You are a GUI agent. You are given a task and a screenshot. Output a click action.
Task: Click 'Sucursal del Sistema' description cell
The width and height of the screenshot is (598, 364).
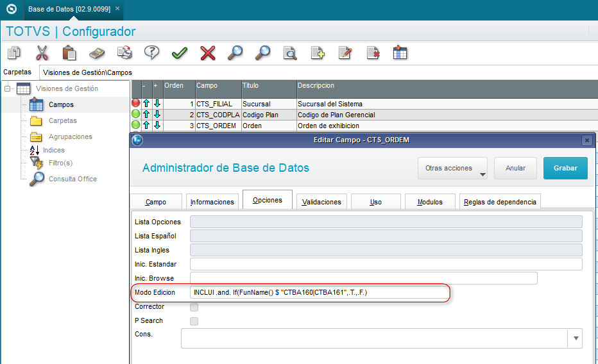(447, 104)
